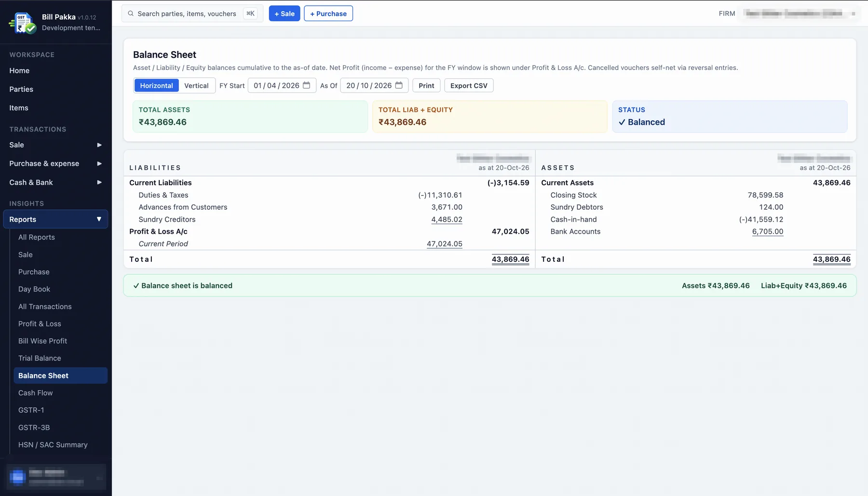This screenshot has height=496, width=868.
Task: Open FY Start calendar picker icon
Action: tap(306, 85)
